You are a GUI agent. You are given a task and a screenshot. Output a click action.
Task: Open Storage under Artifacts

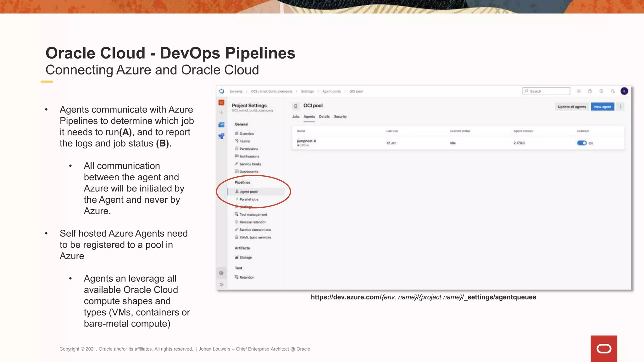[246, 257]
